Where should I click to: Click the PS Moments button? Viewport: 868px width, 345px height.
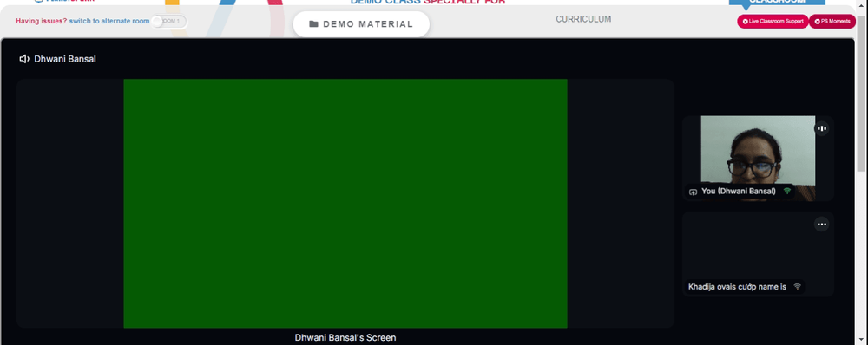click(832, 21)
